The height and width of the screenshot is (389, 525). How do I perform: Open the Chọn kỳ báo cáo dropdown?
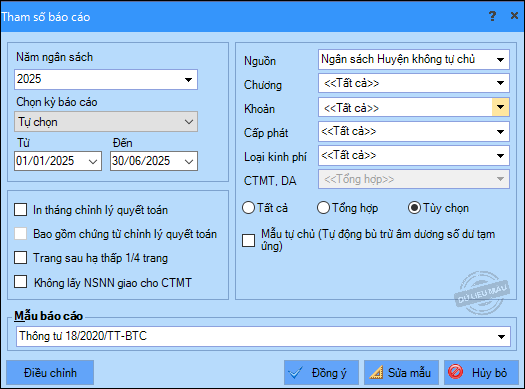(x=189, y=122)
